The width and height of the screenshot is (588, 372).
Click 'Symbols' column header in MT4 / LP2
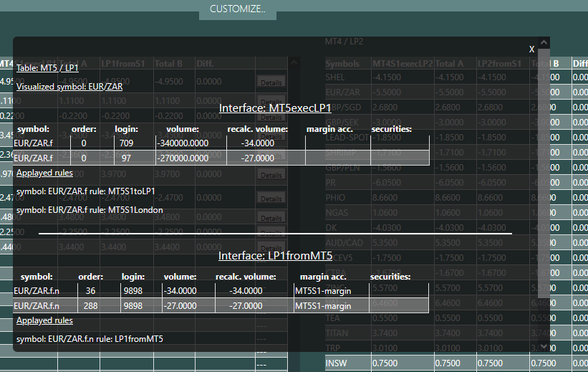(342, 64)
